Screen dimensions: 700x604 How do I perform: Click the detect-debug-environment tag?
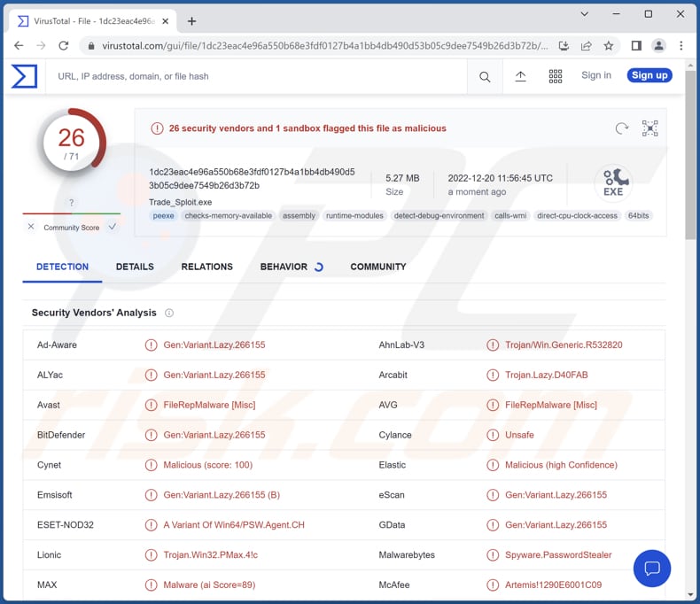[439, 216]
